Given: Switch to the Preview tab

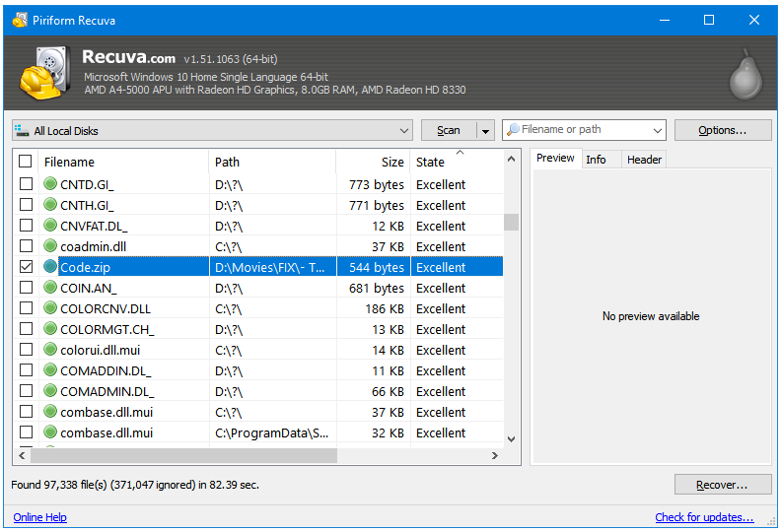Looking at the screenshot, I should (555, 159).
